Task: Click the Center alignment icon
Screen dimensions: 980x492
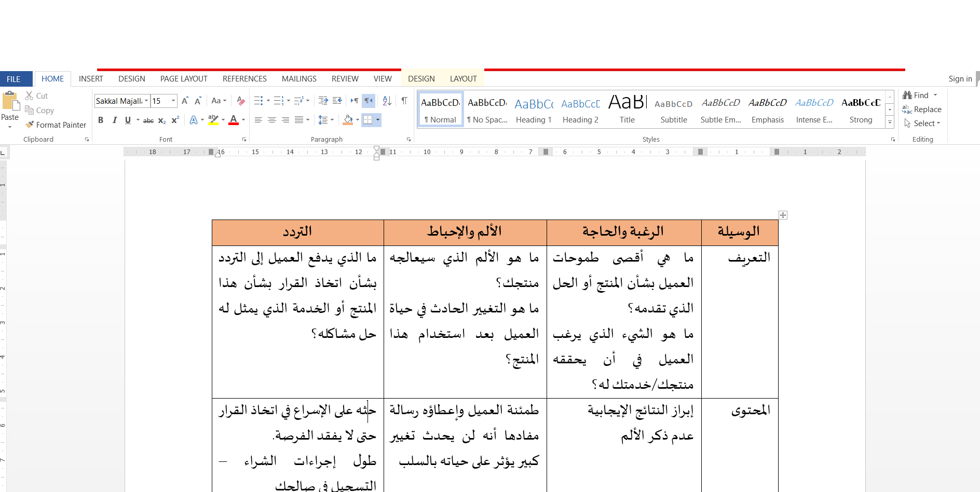Action: click(271, 120)
